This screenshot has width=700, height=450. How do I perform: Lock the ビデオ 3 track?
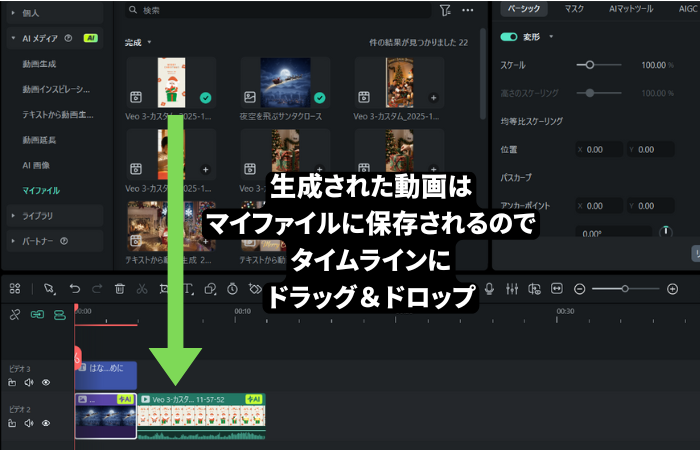click(12, 383)
